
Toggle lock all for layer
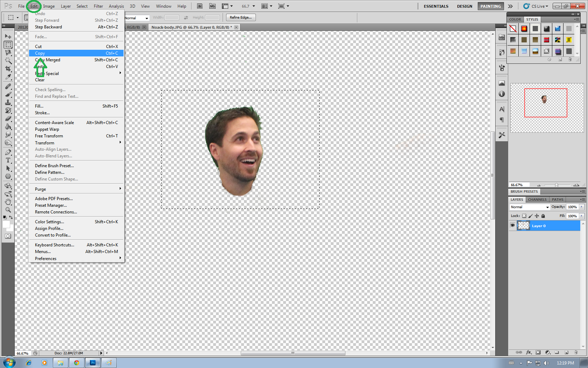coord(543,216)
